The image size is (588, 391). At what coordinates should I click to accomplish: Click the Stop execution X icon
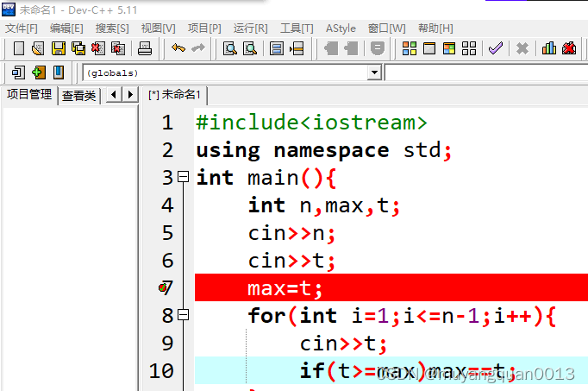coord(522,48)
